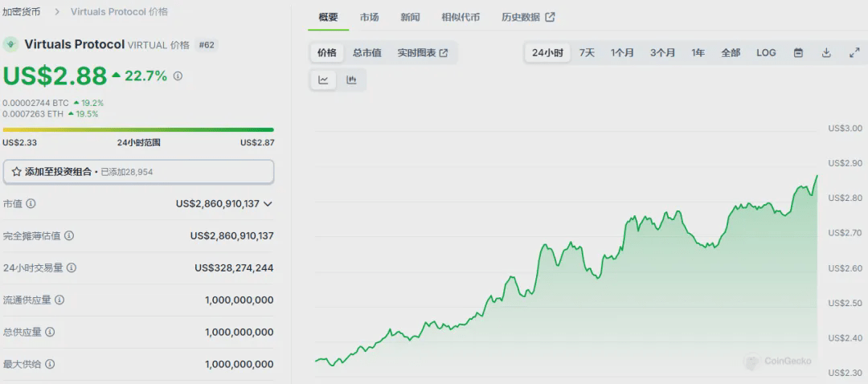Select 全部 time range
The height and width of the screenshot is (384, 868).
tap(731, 53)
